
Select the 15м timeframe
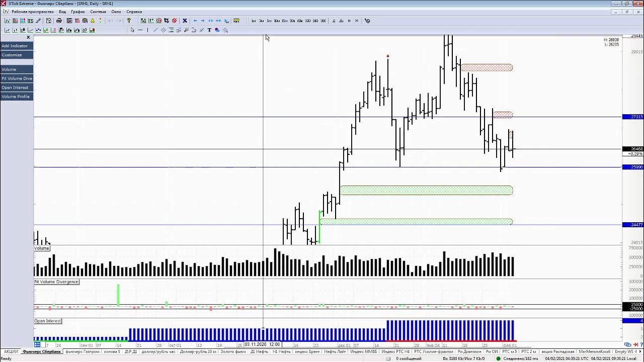(x=285, y=21)
